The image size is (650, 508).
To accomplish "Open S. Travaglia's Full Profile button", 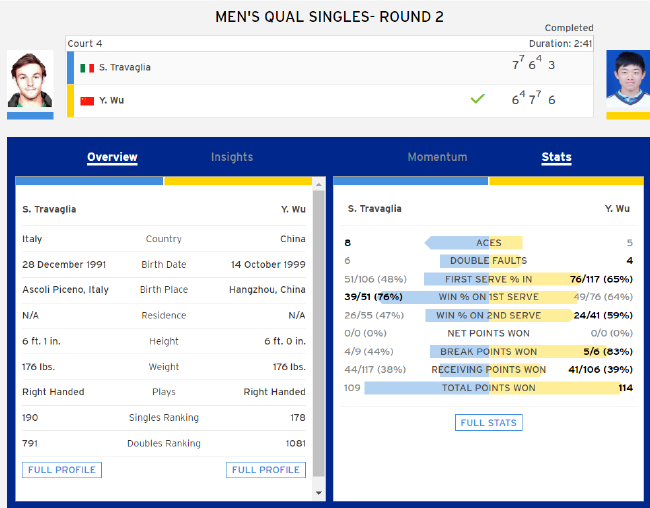I will click(x=62, y=470).
